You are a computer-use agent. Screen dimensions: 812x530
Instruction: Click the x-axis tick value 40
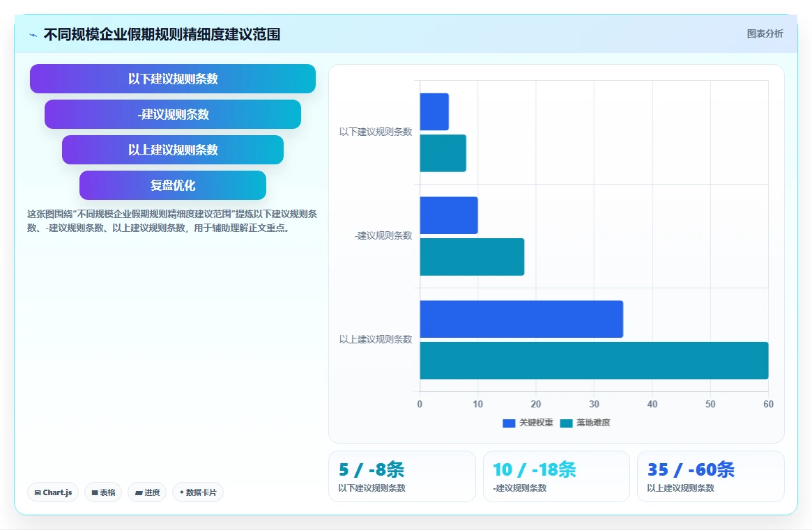(x=652, y=404)
